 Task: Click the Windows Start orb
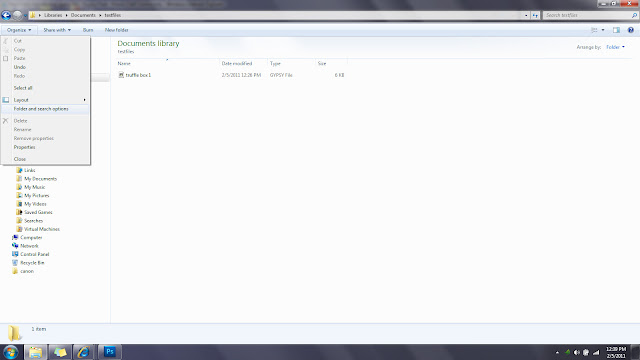pos(11,352)
